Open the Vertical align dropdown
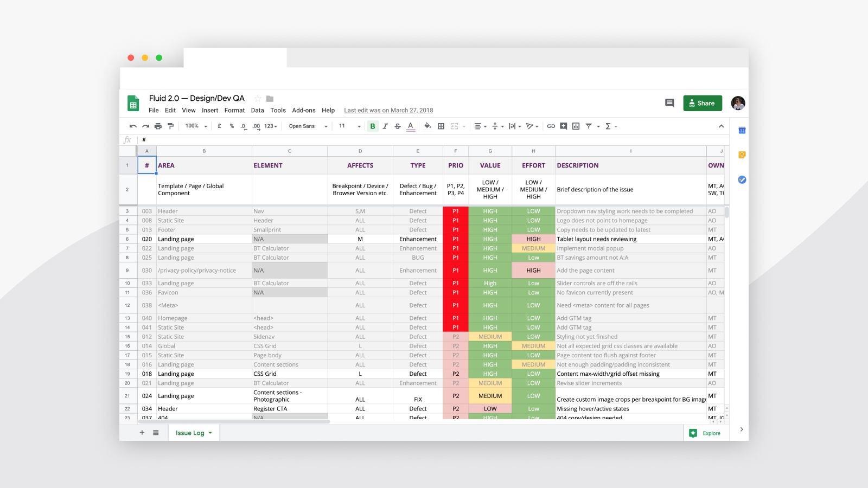 coord(497,126)
